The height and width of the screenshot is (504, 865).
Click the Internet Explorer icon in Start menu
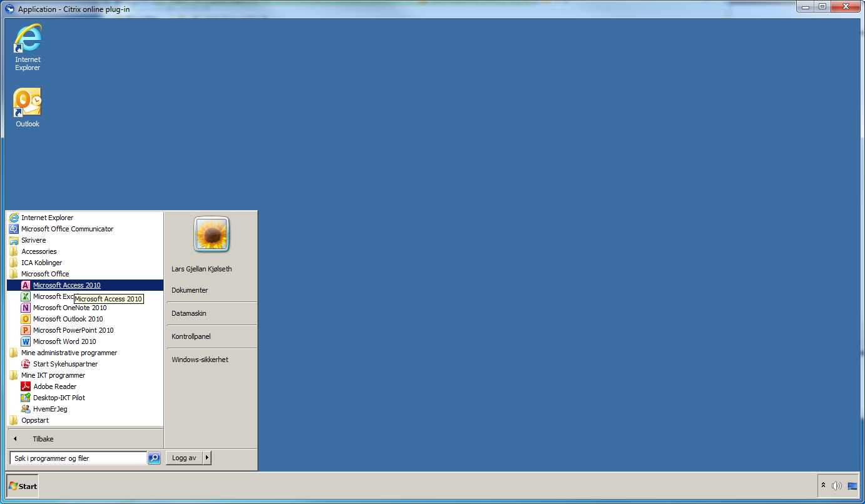point(14,218)
